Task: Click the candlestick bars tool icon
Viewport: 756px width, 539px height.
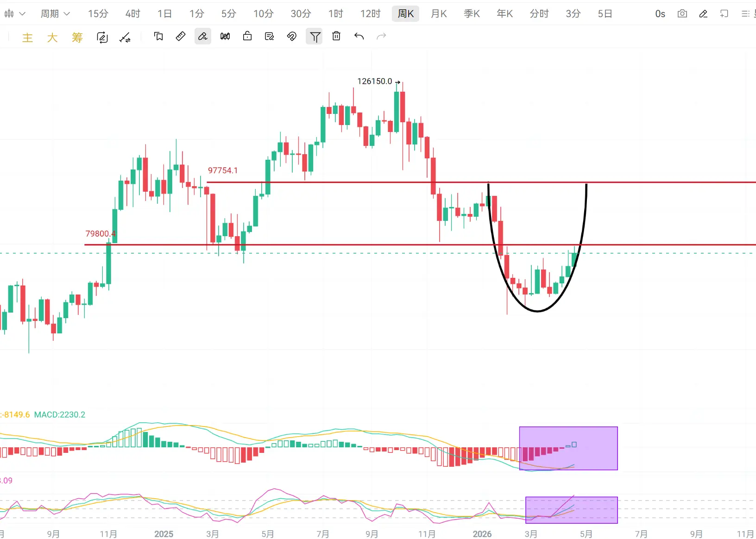Action: point(225,36)
